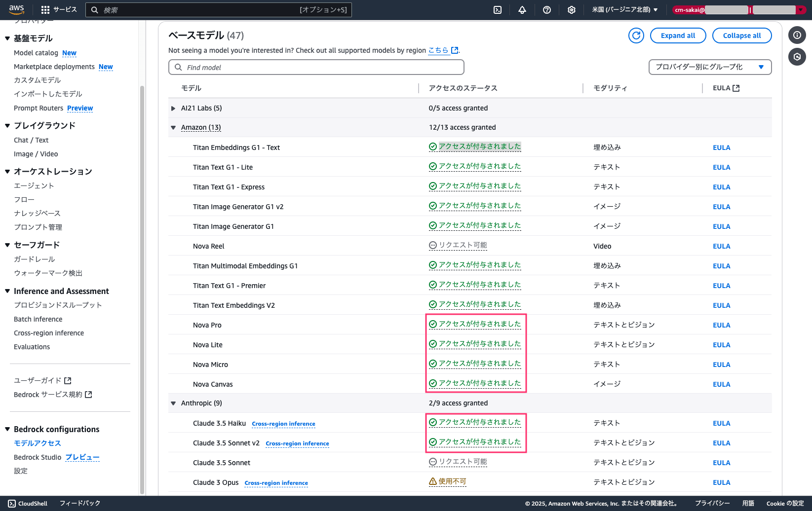Click the pending icon in the Claude 3.5 Sonnet row

click(433, 462)
